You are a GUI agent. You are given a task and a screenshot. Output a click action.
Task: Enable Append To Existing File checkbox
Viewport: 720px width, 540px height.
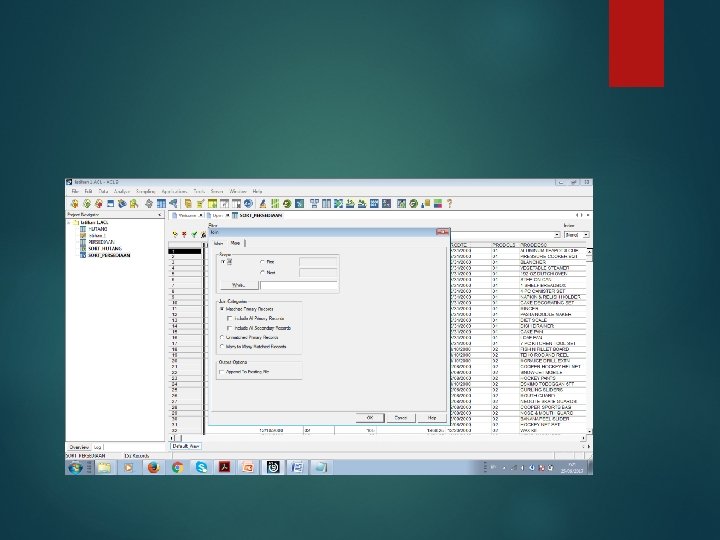[222, 372]
